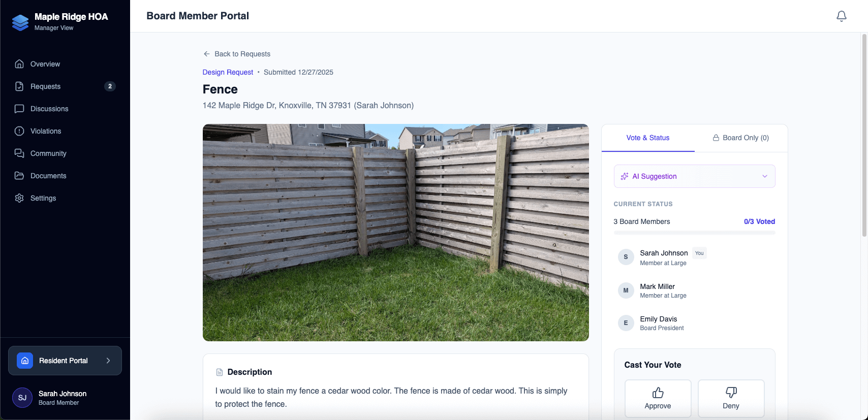Click the Design Request link
Image resolution: width=868 pixels, height=420 pixels.
point(228,72)
